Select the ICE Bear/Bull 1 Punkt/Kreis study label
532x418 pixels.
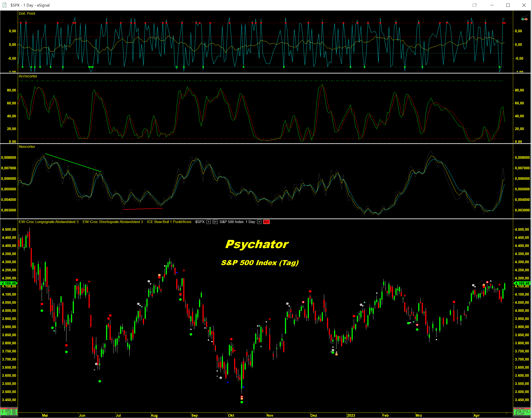(169, 222)
